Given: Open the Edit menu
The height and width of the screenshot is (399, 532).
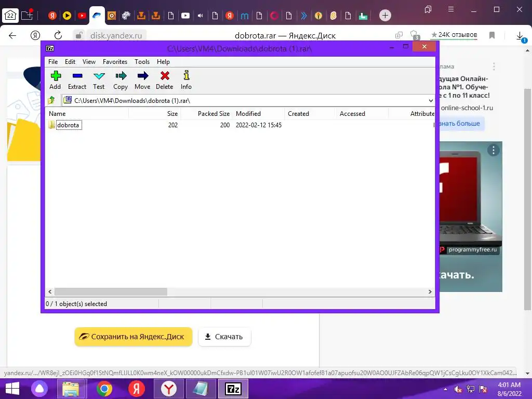Looking at the screenshot, I should click(x=70, y=62).
